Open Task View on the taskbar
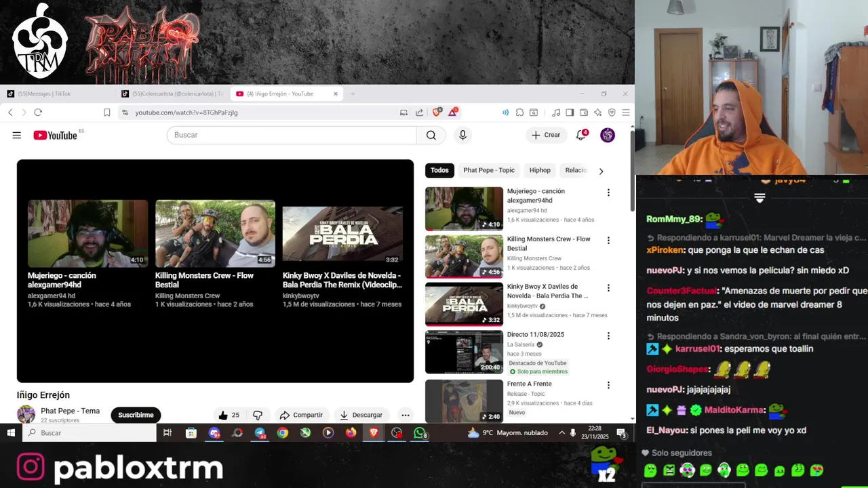This screenshot has width=868, height=488. click(x=167, y=432)
